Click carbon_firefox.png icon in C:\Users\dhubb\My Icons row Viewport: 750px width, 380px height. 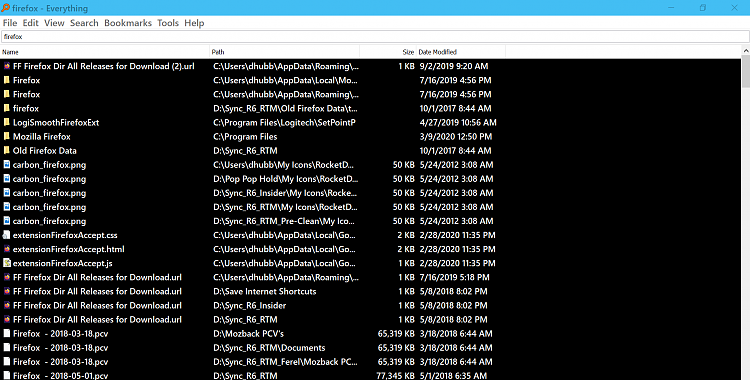coord(7,165)
